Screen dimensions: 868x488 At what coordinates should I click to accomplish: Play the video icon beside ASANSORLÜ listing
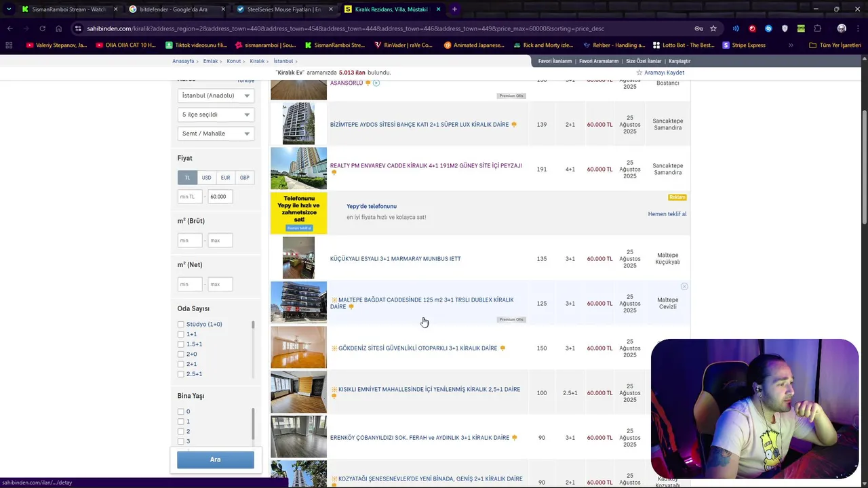click(x=376, y=83)
